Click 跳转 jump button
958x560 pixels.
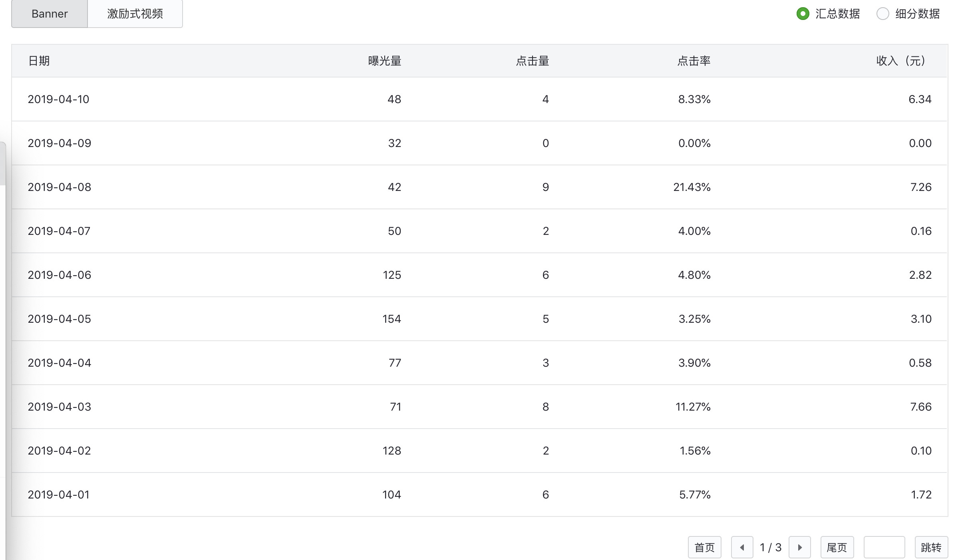click(x=931, y=547)
